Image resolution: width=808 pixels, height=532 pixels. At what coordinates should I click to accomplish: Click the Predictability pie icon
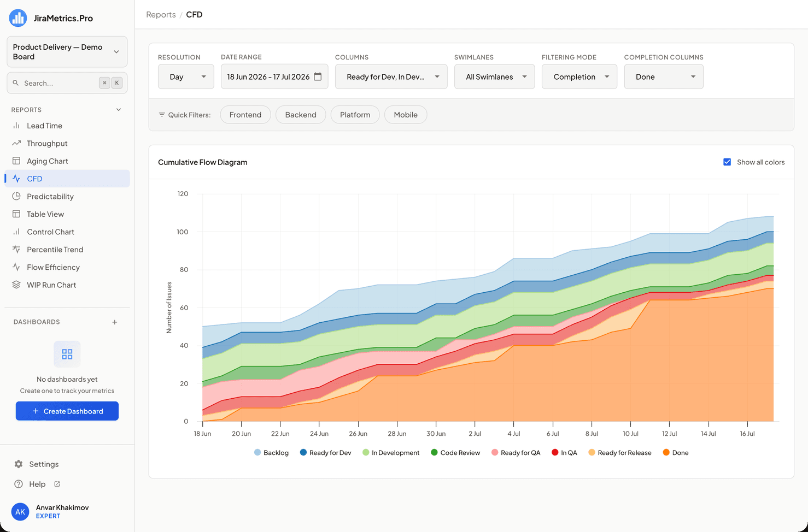[16, 196]
